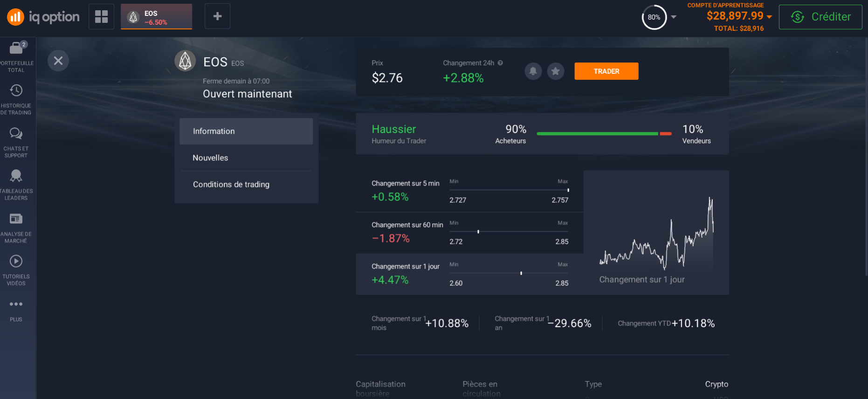Click the Crypto type value

click(x=716, y=384)
